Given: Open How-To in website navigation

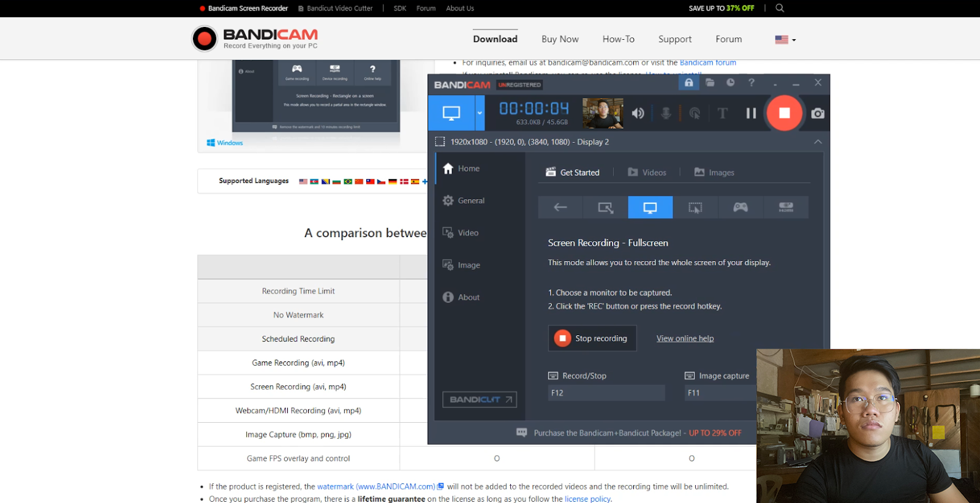Looking at the screenshot, I should (618, 39).
